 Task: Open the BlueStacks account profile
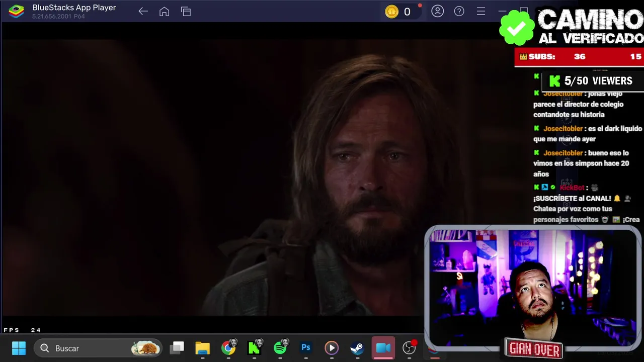point(438,11)
